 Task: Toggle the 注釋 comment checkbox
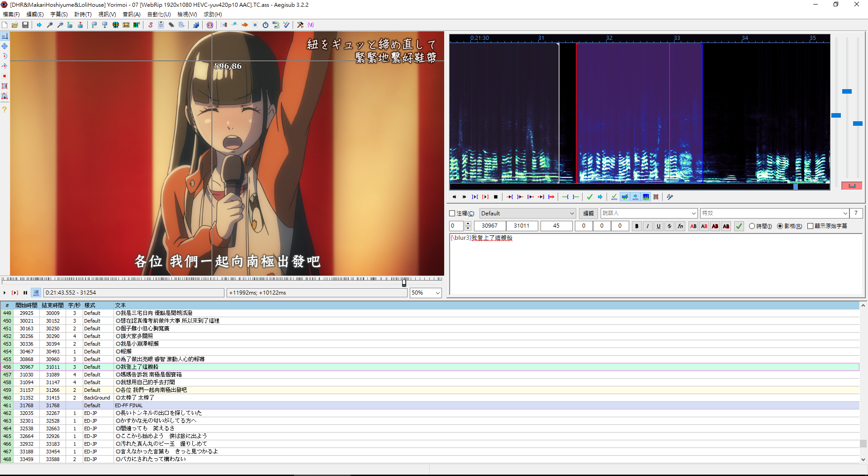[x=452, y=214]
